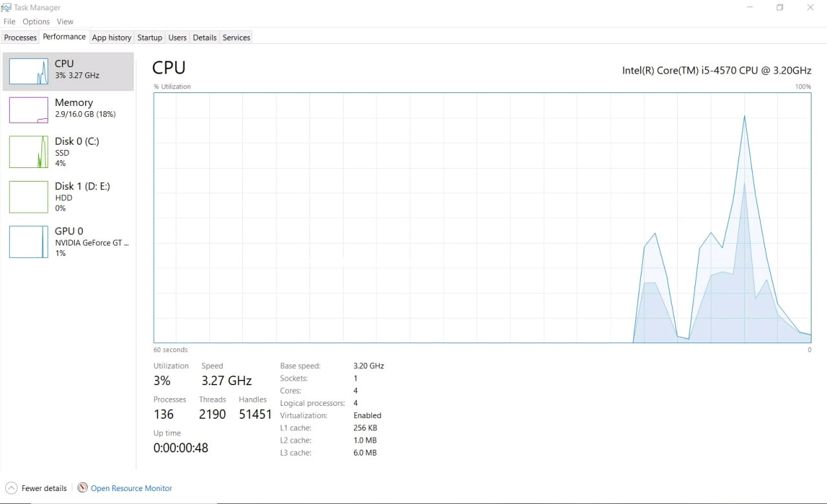Open the Users tab

point(178,37)
